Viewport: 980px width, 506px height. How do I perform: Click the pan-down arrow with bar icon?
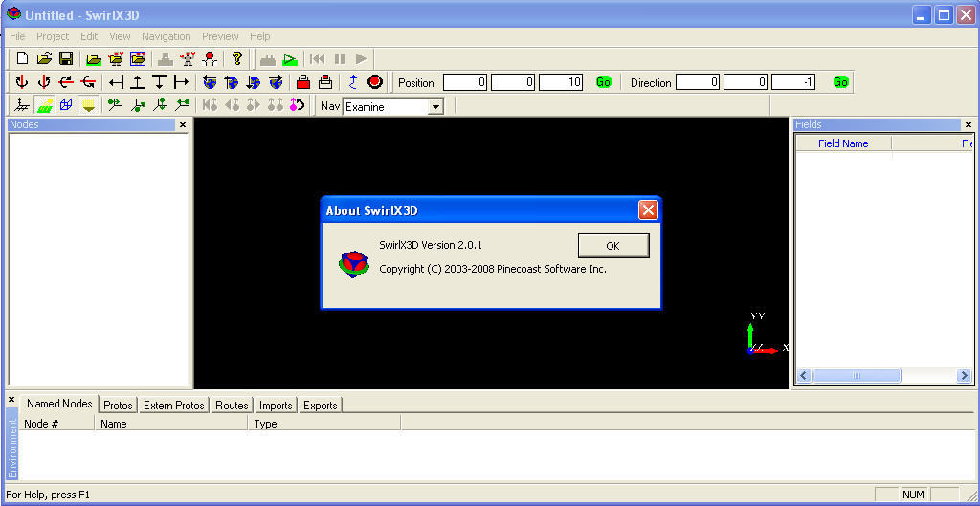pyautogui.click(x=160, y=82)
